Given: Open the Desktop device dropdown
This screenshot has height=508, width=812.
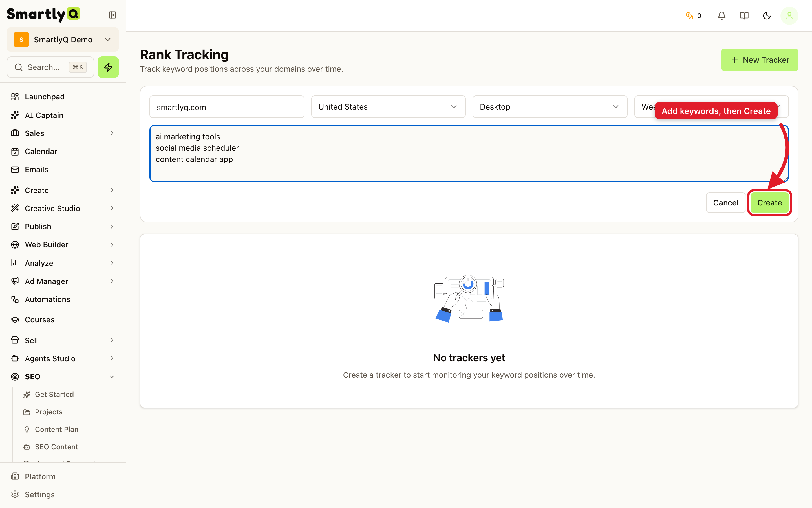Looking at the screenshot, I should (550, 107).
